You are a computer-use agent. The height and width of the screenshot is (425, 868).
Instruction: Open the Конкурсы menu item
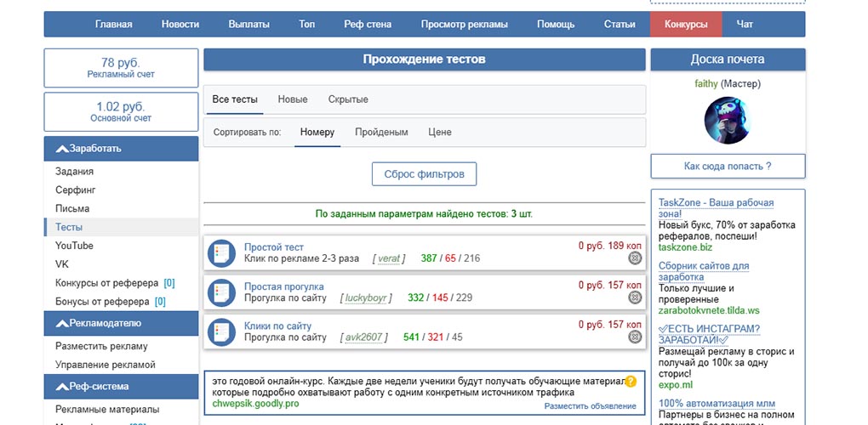coord(686,25)
